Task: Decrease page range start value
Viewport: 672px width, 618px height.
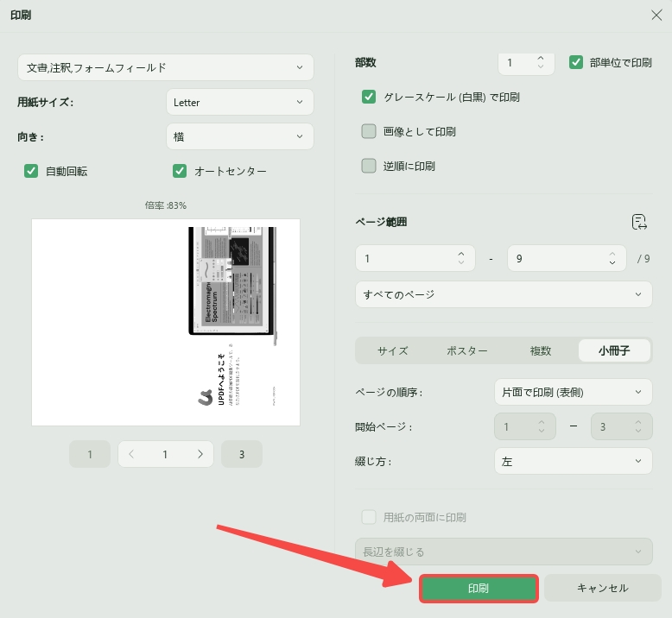Action: coord(461,262)
